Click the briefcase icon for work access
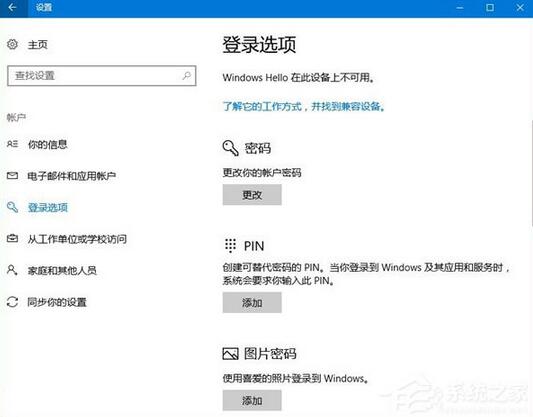533x417 pixels. pyautogui.click(x=13, y=239)
